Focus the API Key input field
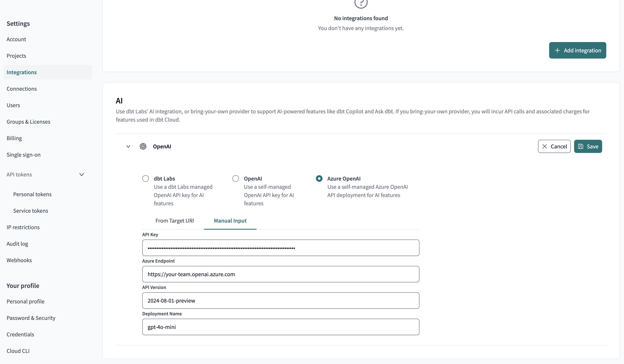Image resolution: width=624 pixels, height=364 pixels. [280, 248]
